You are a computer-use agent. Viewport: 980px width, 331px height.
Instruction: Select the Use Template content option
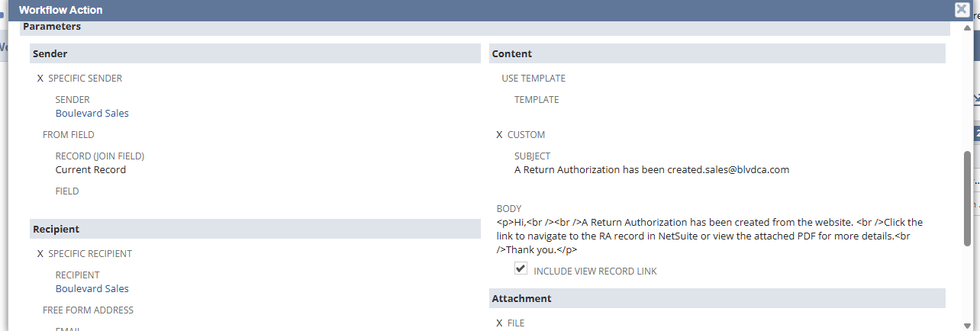pos(533,79)
